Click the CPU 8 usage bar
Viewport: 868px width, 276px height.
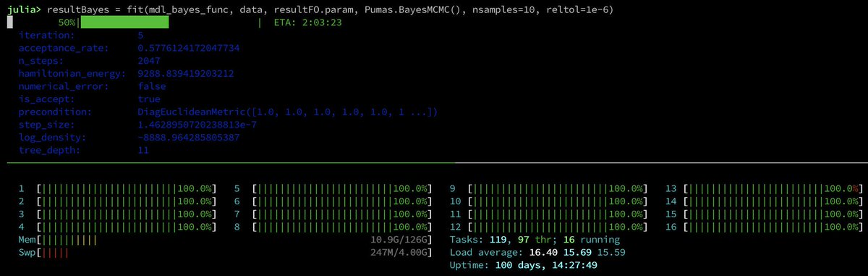[342, 227]
